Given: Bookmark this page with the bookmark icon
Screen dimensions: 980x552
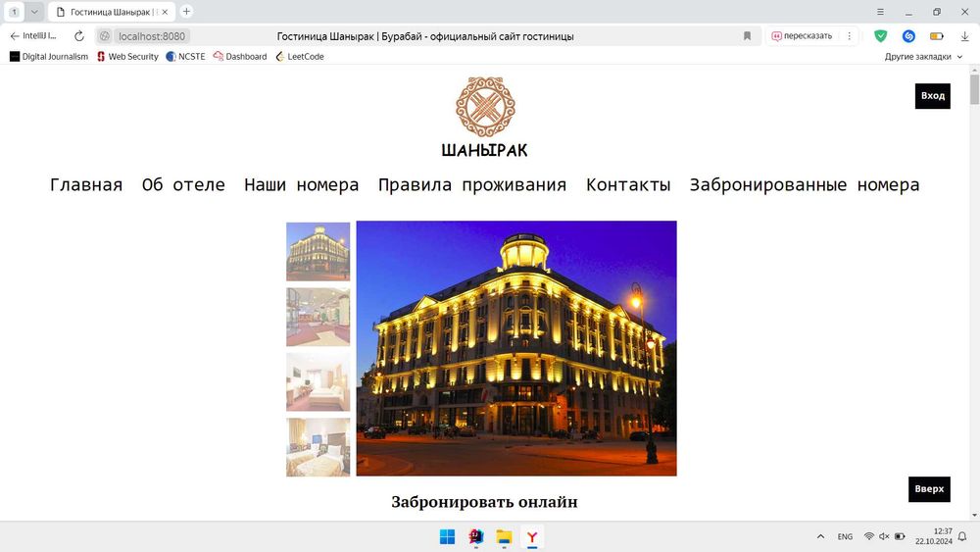Looking at the screenshot, I should (x=747, y=36).
